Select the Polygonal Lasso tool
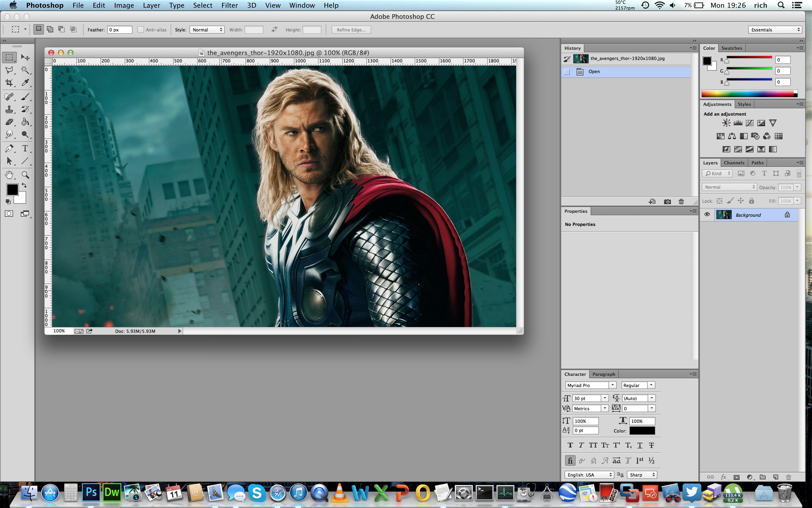812x508 pixels. click(9, 70)
